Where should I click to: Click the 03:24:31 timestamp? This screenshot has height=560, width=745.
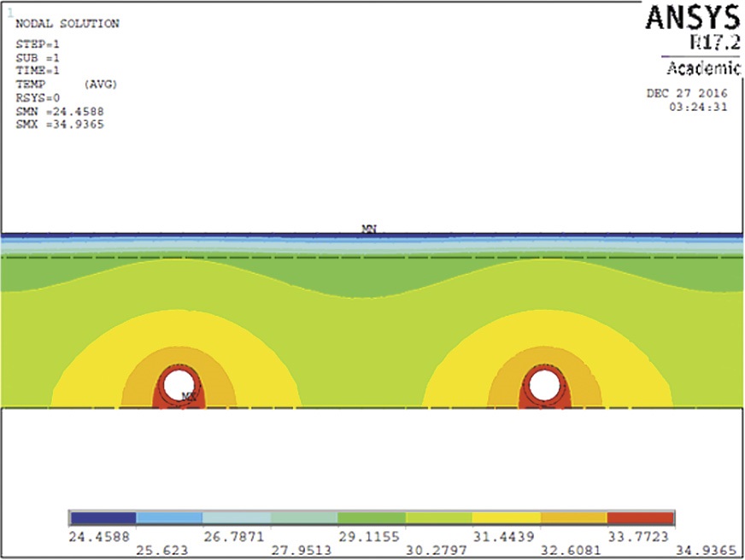click(699, 107)
